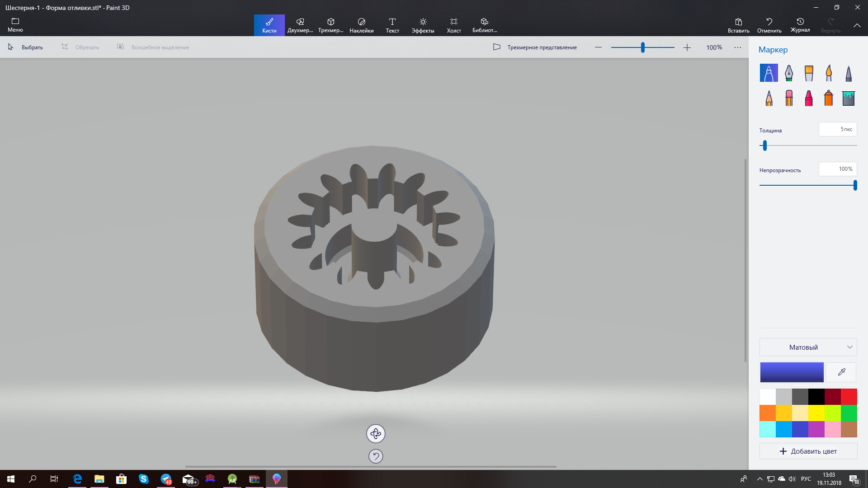Click the Отменить undo button

[769, 25]
